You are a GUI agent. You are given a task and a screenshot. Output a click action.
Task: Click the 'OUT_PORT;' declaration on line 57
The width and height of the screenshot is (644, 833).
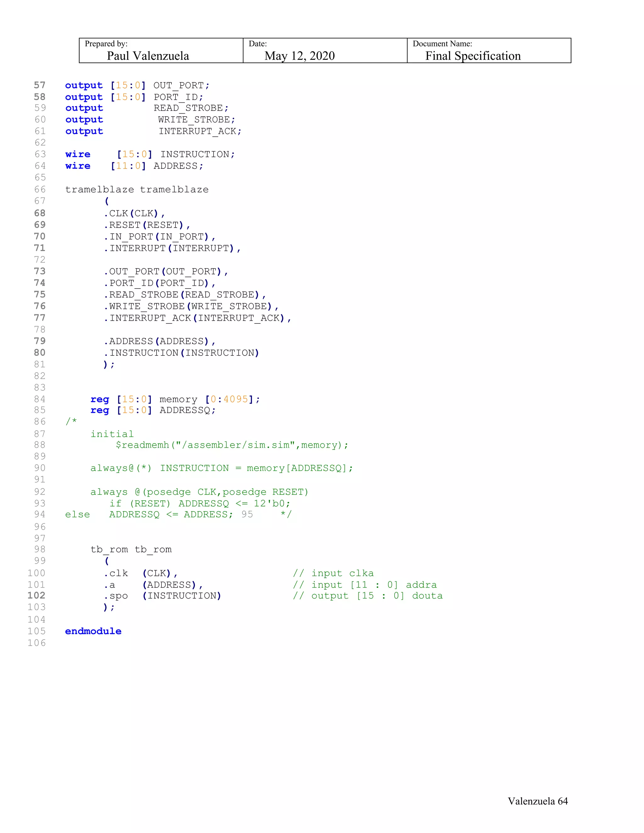pos(182,86)
